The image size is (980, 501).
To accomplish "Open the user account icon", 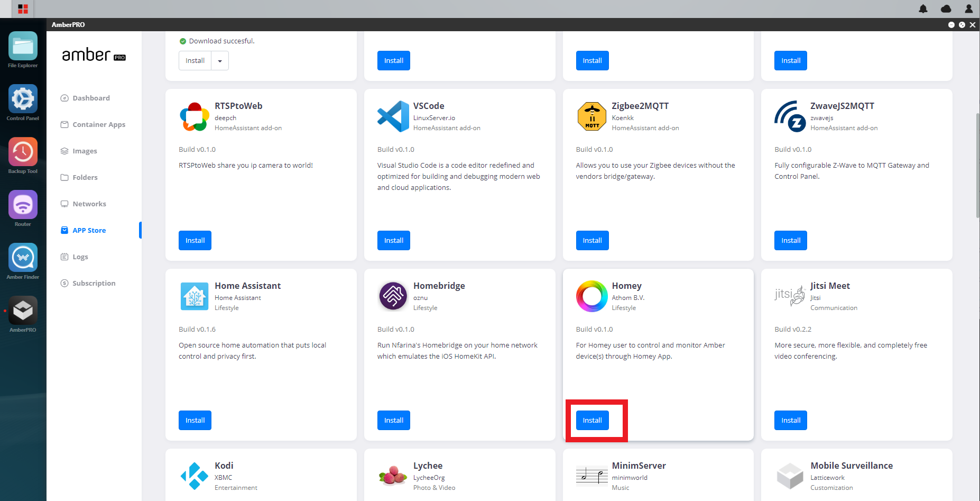I will (x=968, y=9).
